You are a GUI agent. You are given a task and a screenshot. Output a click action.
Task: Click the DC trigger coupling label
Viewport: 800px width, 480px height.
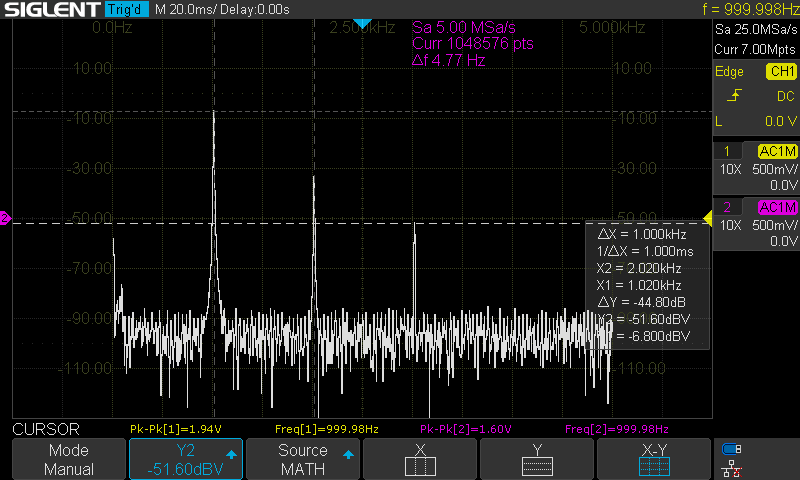(x=786, y=96)
